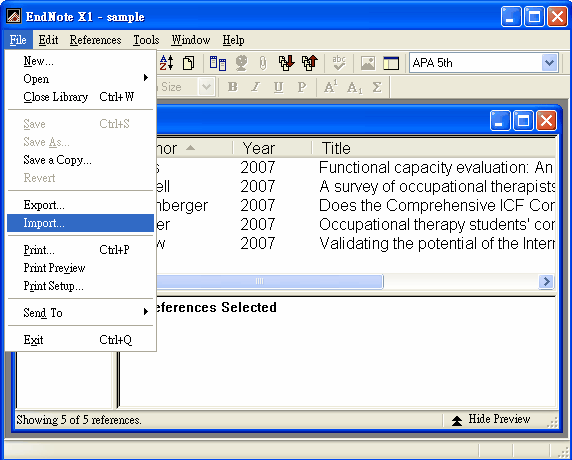Choose Print... from the File menu
Viewport: 572px width, 460px height.
point(81,250)
